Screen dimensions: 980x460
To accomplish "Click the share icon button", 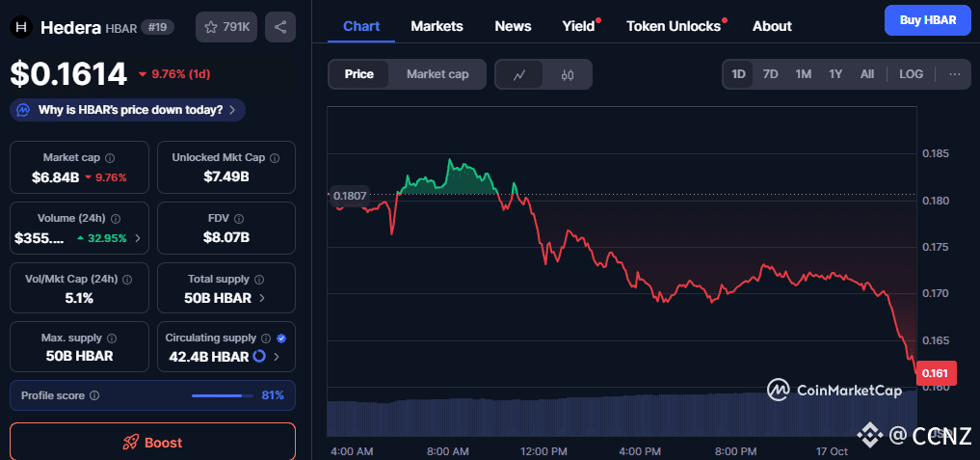I will pyautogui.click(x=280, y=27).
